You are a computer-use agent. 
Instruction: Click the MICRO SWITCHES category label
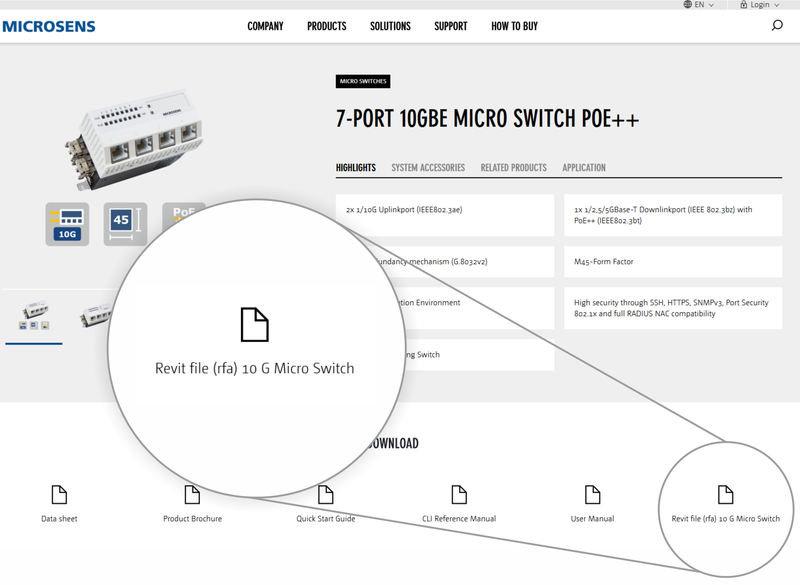click(x=364, y=80)
